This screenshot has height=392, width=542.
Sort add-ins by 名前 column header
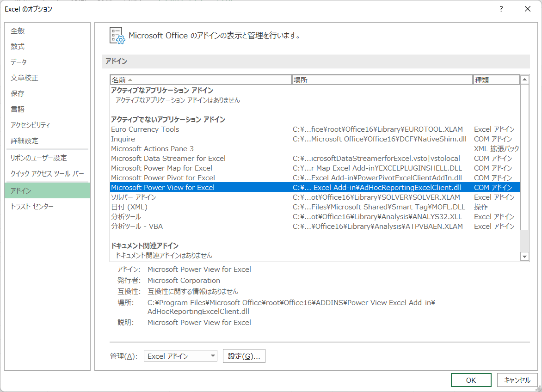(201, 80)
